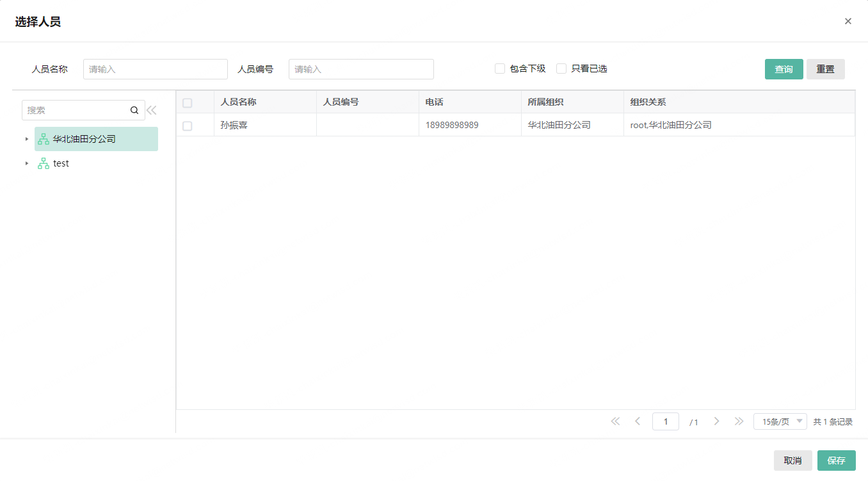Viewport: 868px width, 481px height.
Task: Expand the 华北油田分公司 tree node
Action: click(27, 138)
